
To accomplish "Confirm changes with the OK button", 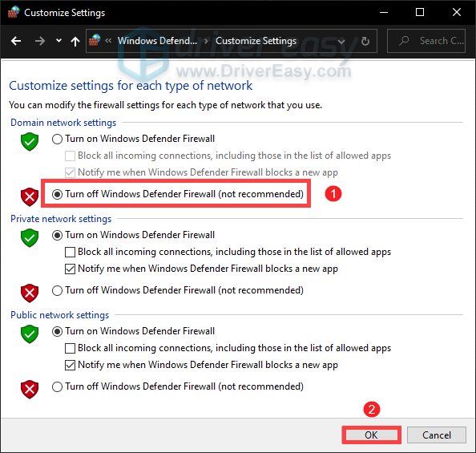I will (371, 435).
